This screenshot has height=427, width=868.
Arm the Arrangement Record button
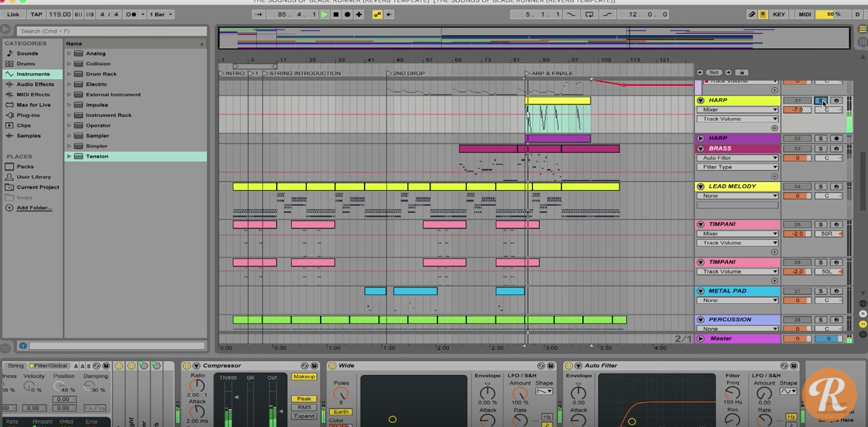click(347, 14)
